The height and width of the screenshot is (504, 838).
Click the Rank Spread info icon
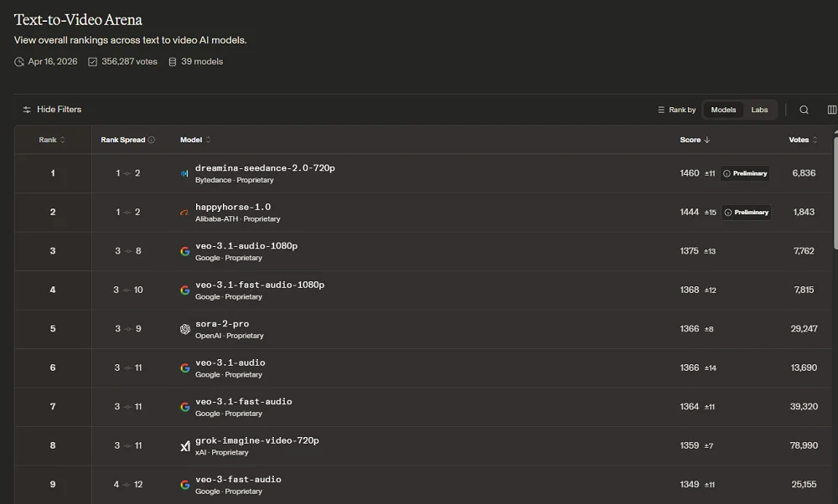(x=152, y=140)
